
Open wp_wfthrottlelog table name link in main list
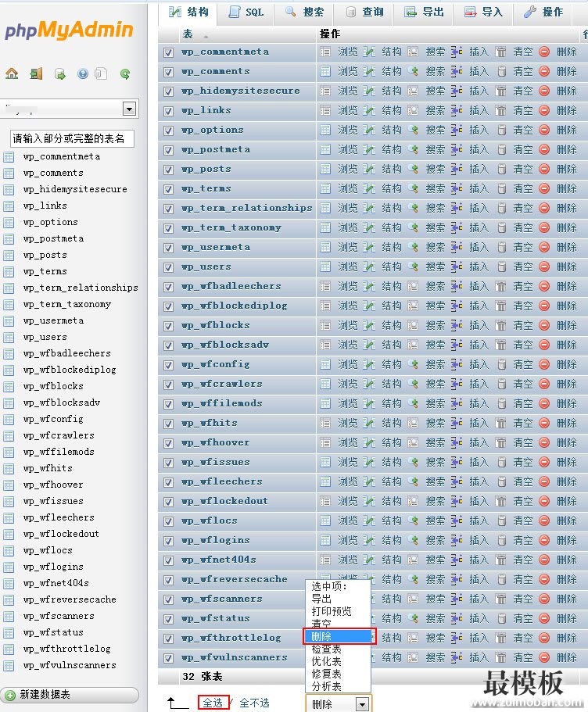tap(231, 638)
